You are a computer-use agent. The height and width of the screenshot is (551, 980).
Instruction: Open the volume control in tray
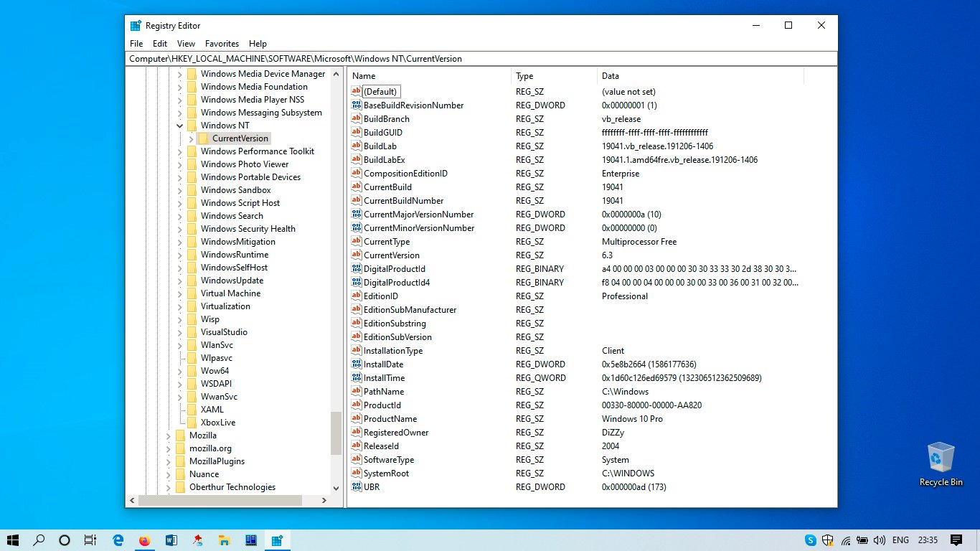pos(880,540)
